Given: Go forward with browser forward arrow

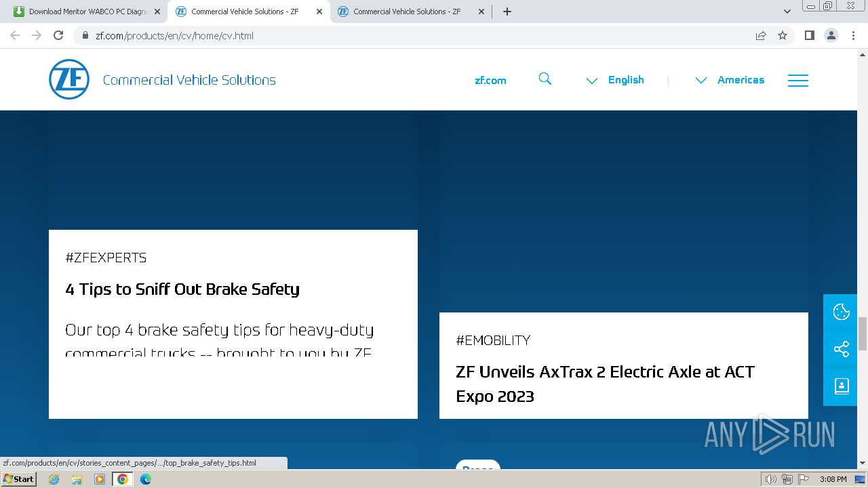Looking at the screenshot, I should coord(37,35).
